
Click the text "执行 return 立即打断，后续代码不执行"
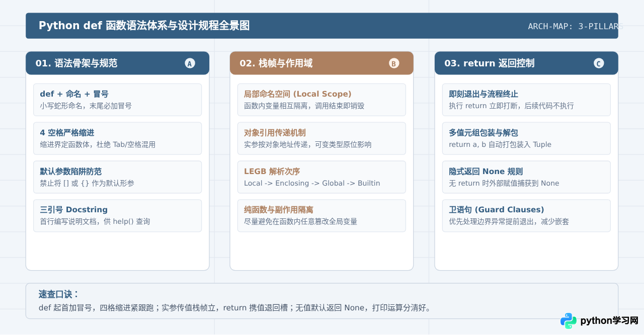511,106
